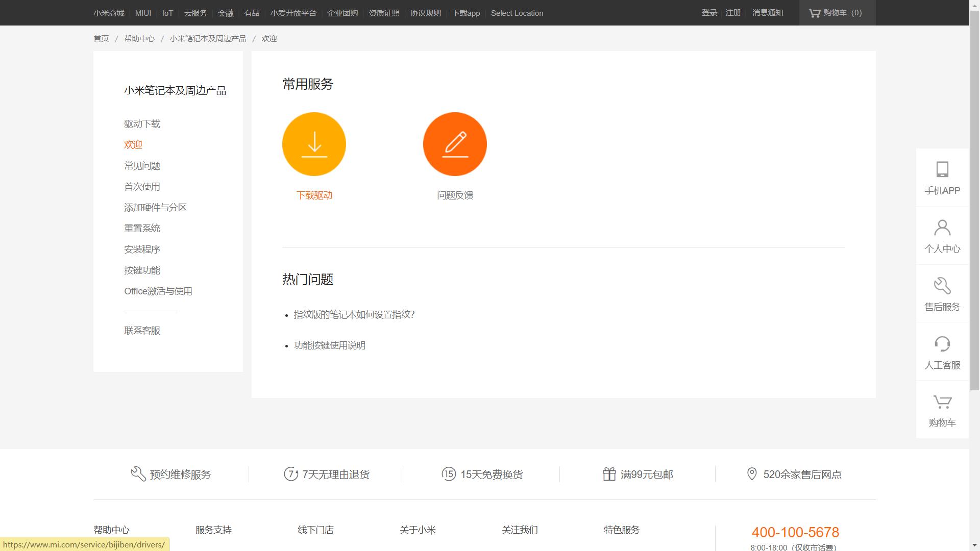Click the 520 service outlets location pin

[x=751, y=474]
